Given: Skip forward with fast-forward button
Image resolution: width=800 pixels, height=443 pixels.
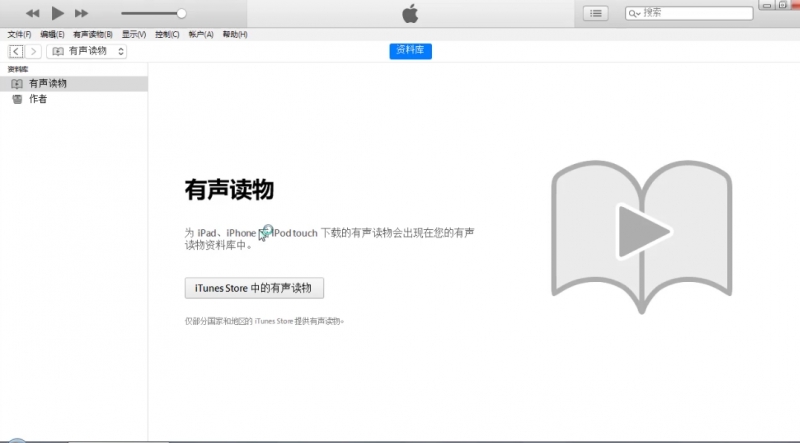Looking at the screenshot, I should coord(82,13).
